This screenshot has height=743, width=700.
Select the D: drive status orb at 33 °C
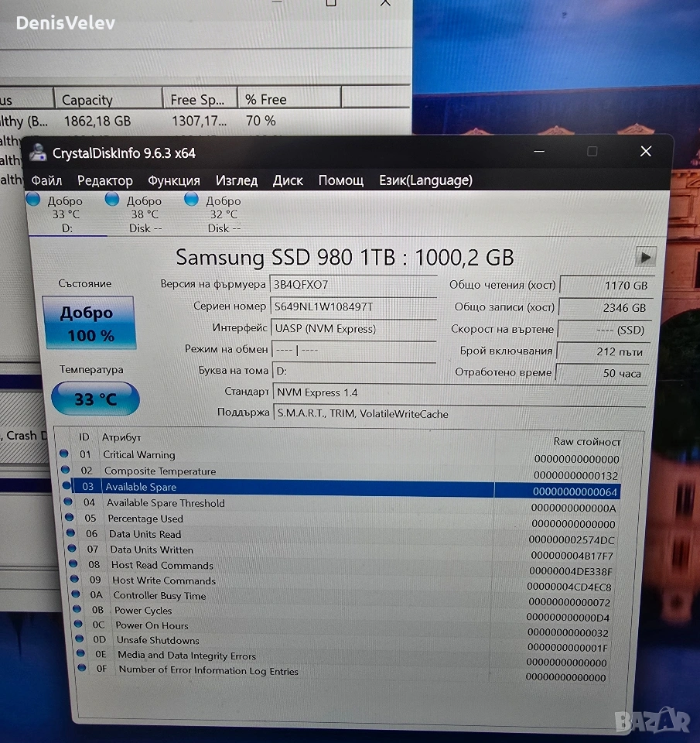pyautogui.click(x=34, y=200)
